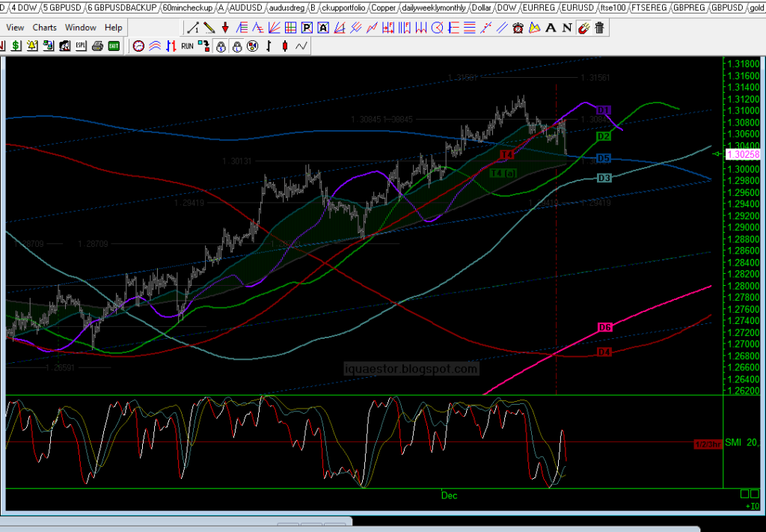Switch to the Copper tab

(x=384, y=7)
